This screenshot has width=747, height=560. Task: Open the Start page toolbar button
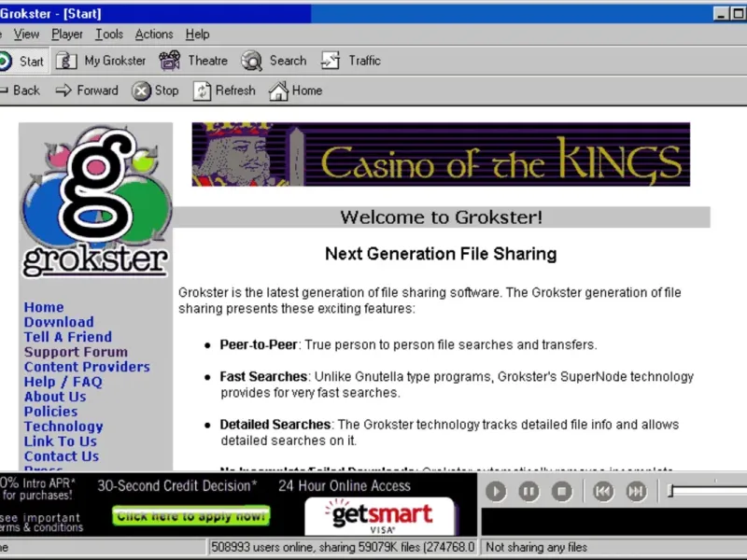coord(22,62)
